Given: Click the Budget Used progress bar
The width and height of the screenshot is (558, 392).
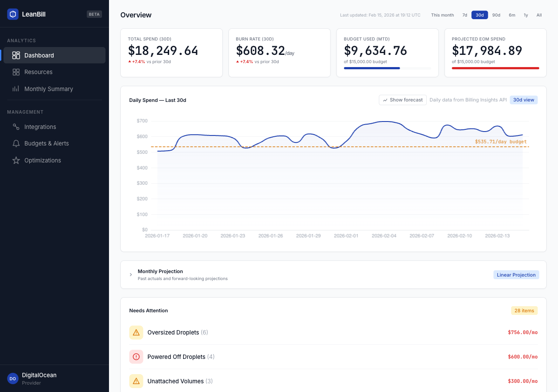Looking at the screenshot, I should (x=387, y=68).
